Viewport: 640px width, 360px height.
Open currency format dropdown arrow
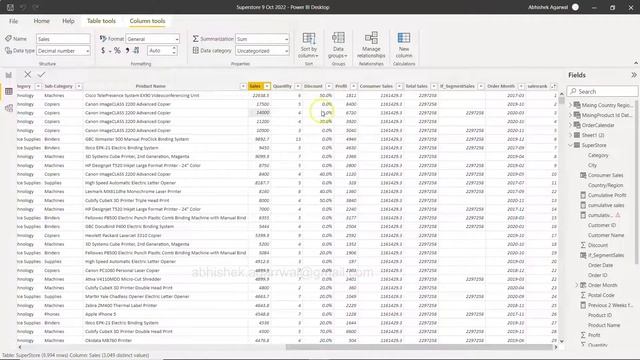pos(109,51)
